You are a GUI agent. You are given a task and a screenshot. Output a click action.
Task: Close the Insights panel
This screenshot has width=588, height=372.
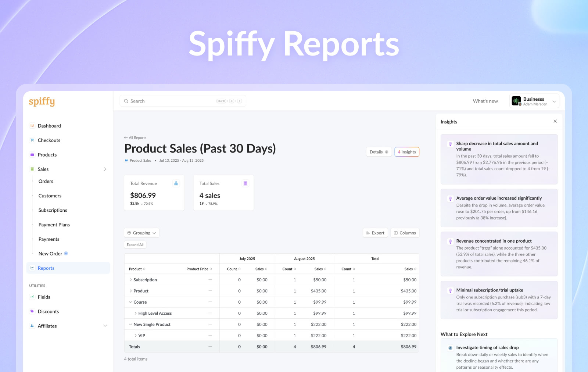tap(555, 121)
